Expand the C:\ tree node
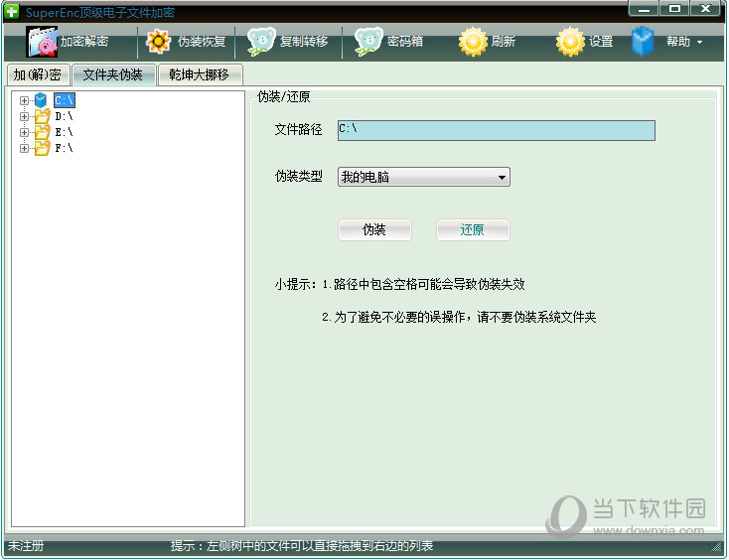 24,100
